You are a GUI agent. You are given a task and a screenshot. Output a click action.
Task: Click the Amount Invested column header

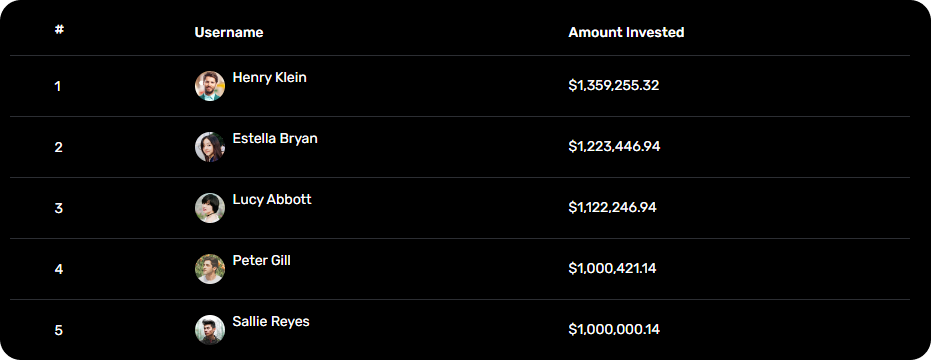pos(626,33)
